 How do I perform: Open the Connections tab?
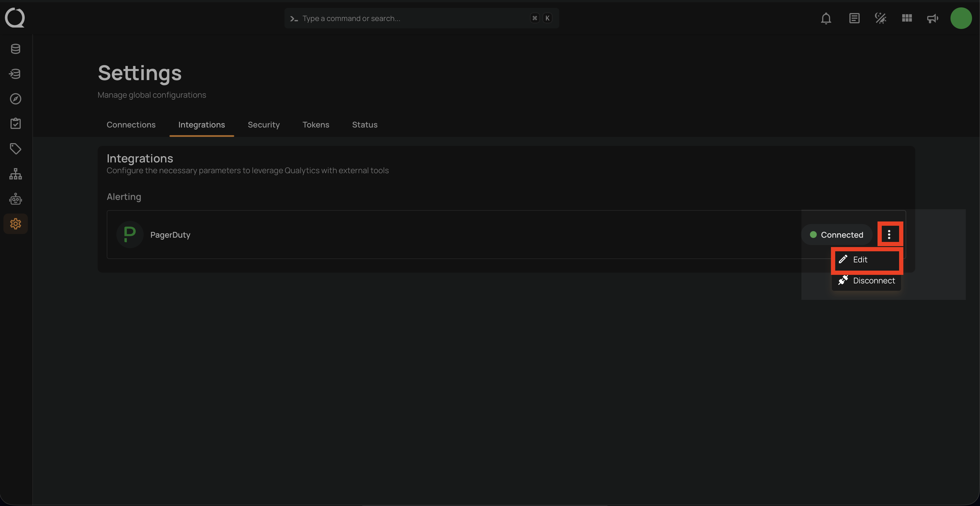pos(131,124)
